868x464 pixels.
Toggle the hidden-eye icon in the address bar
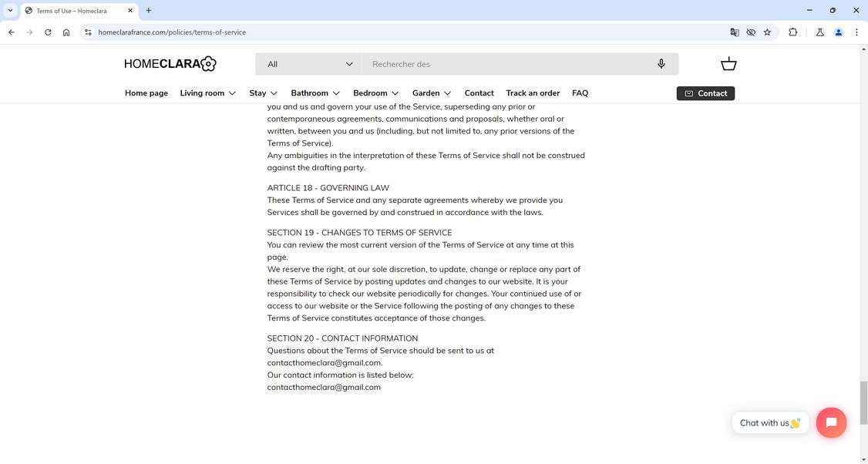click(750, 32)
